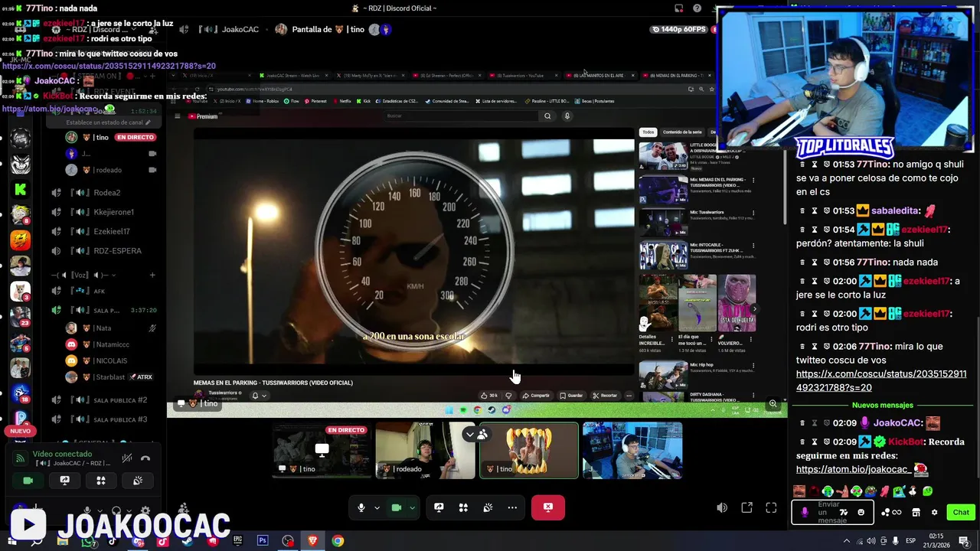Share screen from Vídeo conectado panel
The height and width of the screenshot is (551, 980).
64,481
